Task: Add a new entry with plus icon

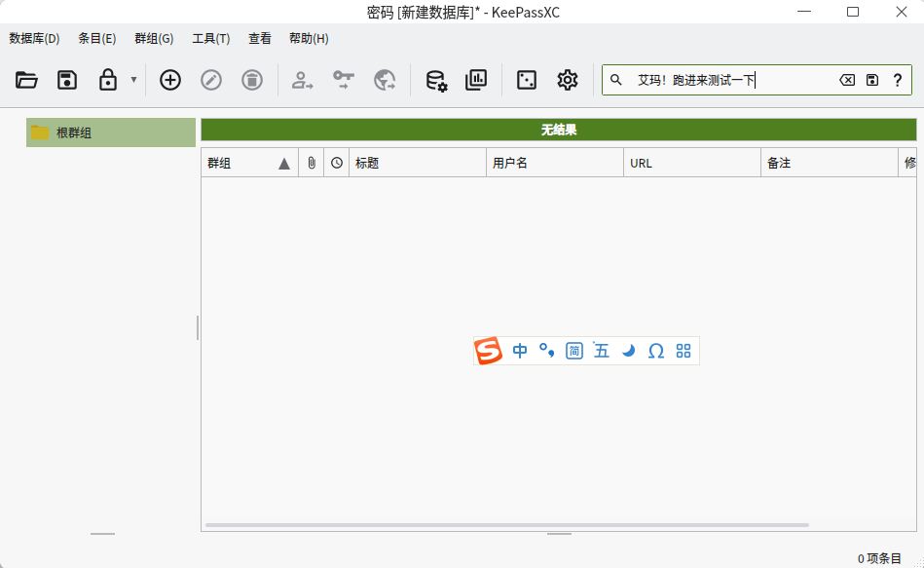Action: point(170,80)
